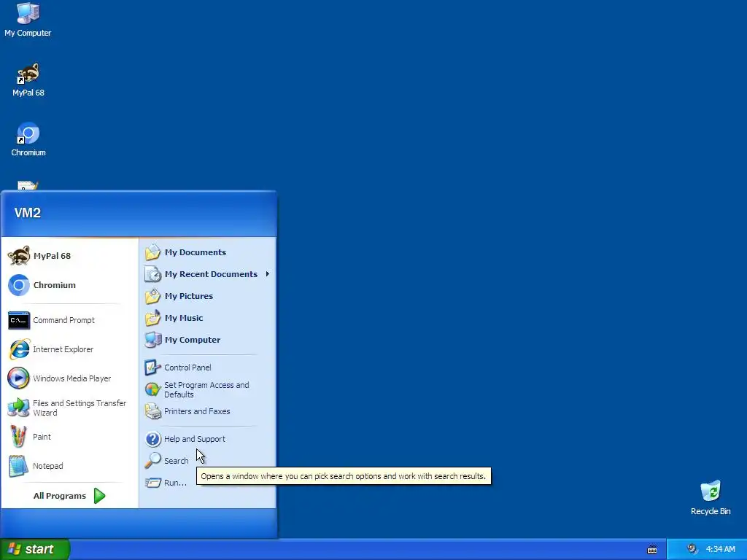Viewport: 747px width, 560px height.
Task: Select the Chromium desktop shortcut
Action: pos(28,140)
